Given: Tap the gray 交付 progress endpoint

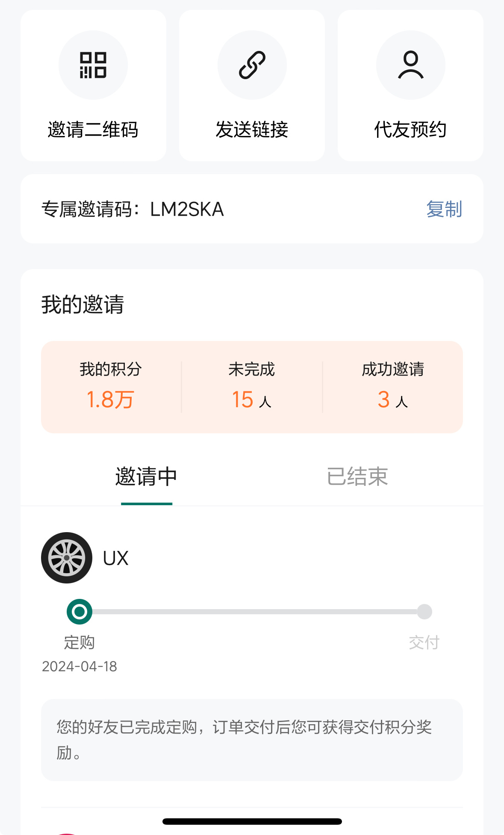Looking at the screenshot, I should pyautogui.click(x=424, y=612).
